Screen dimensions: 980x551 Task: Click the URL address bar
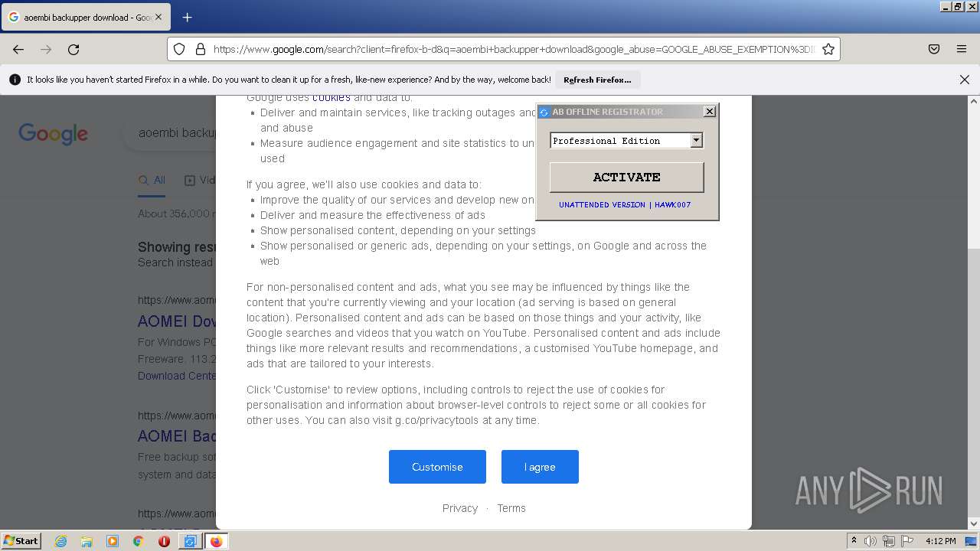(x=504, y=49)
